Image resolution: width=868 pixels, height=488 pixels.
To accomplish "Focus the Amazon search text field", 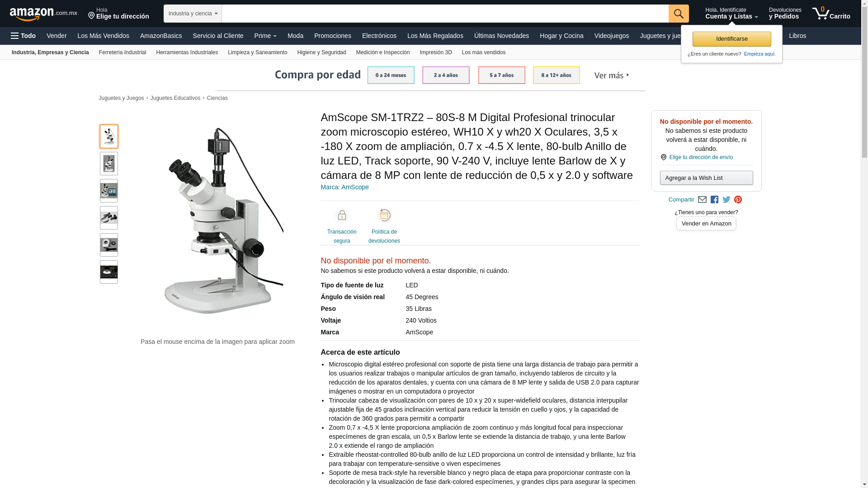I will [445, 14].
